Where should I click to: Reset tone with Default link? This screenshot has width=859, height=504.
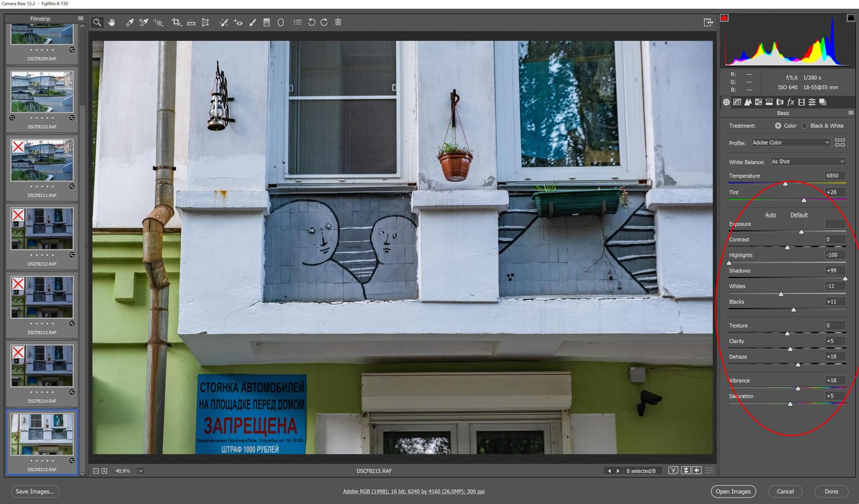click(799, 215)
